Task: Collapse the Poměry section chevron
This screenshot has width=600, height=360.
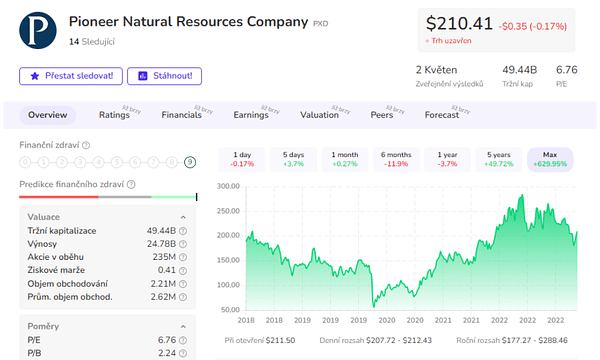Action: [183, 327]
